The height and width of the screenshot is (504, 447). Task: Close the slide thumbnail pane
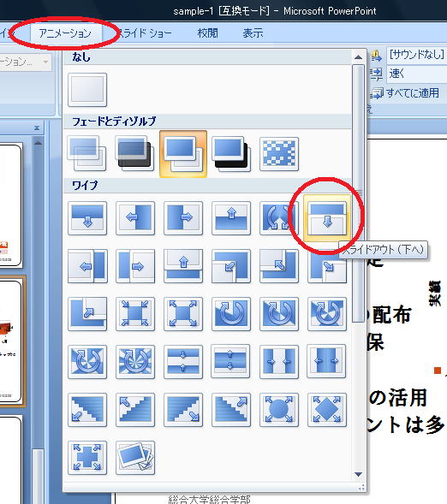[37, 128]
